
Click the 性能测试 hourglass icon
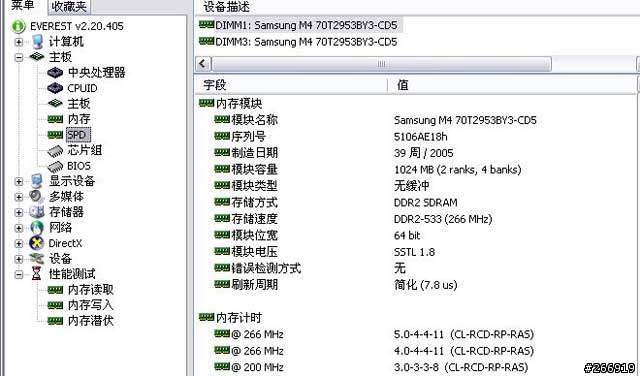click(x=37, y=274)
